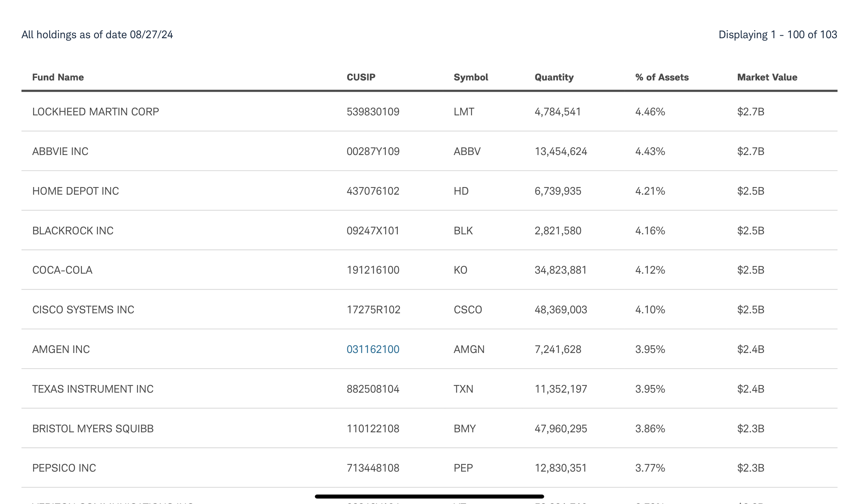Click quantity 12,830,351
The height and width of the screenshot is (504, 859).
tap(561, 468)
